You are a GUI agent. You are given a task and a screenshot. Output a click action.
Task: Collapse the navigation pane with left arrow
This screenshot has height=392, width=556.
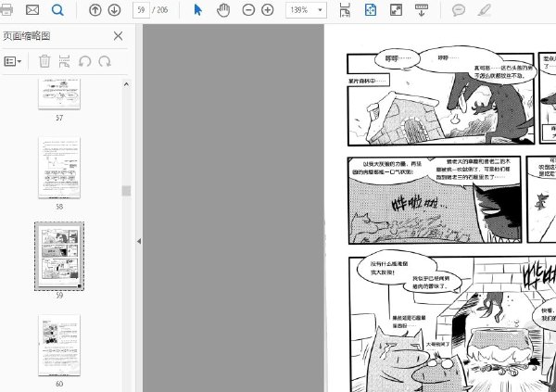coord(139,241)
